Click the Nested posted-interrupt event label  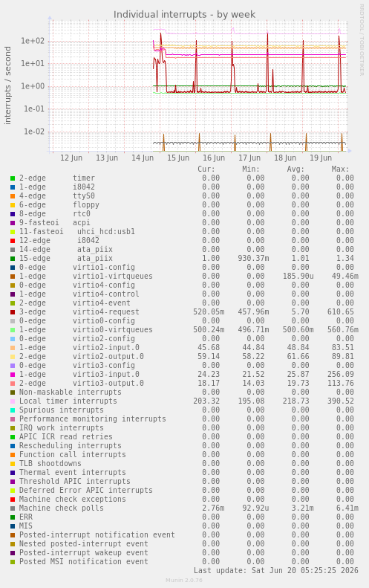(84, 543)
